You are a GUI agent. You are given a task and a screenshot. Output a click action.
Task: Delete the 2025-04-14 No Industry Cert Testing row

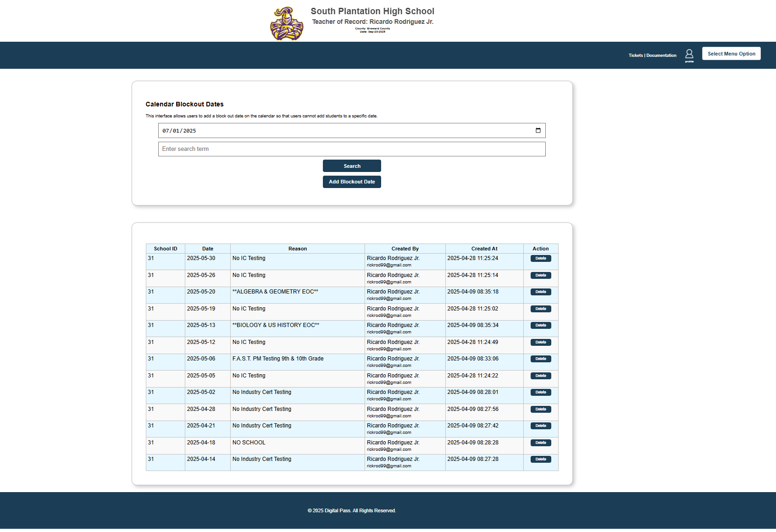(x=541, y=459)
